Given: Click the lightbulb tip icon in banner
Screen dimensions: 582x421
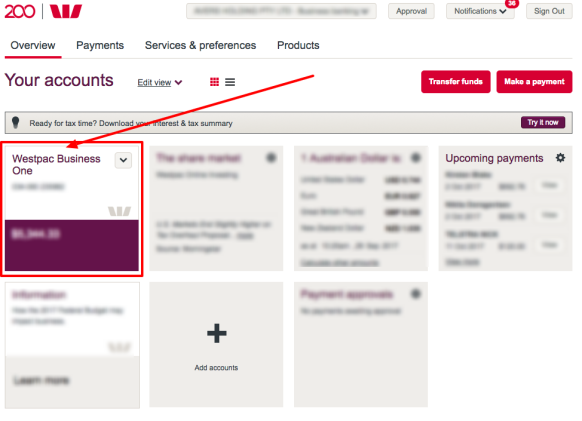Looking at the screenshot, I should point(15,122).
